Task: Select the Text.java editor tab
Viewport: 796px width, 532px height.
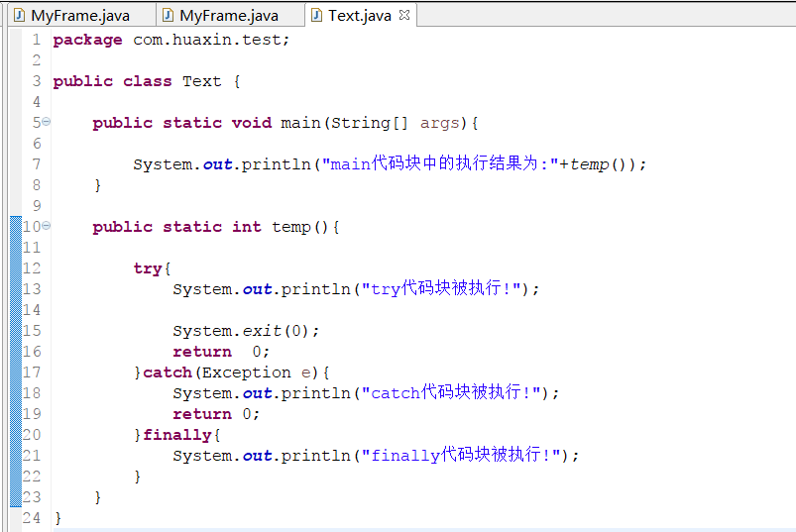Action: (x=360, y=16)
